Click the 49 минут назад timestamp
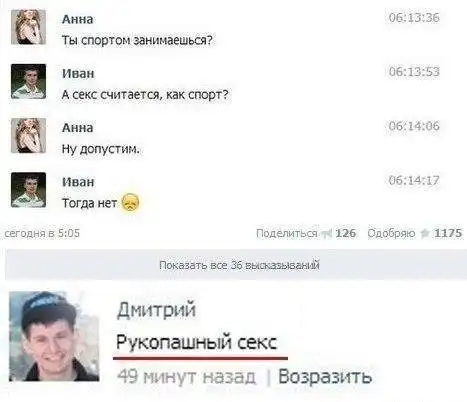Screen dimensions: 467x402 [x=187, y=377]
